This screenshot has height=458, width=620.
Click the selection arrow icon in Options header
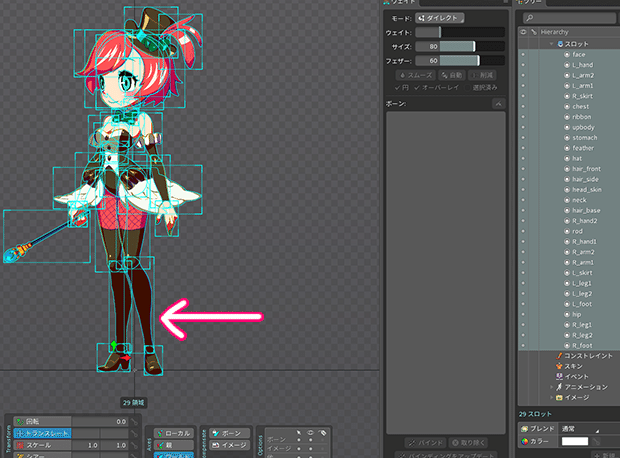(x=299, y=433)
